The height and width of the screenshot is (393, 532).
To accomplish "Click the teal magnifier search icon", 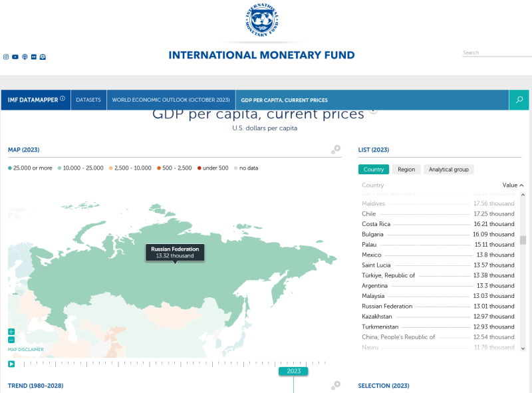I will [519, 100].
